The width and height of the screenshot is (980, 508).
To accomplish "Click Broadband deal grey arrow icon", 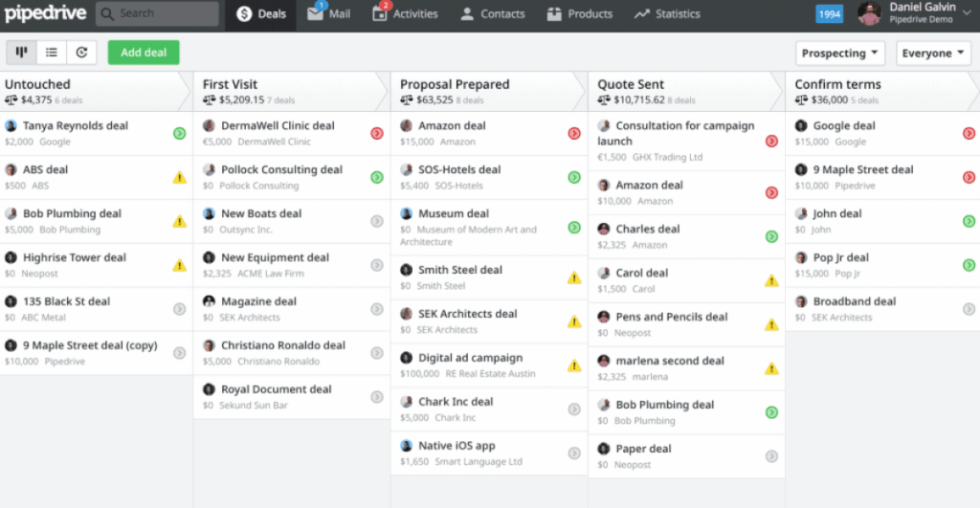I will 969,309.
